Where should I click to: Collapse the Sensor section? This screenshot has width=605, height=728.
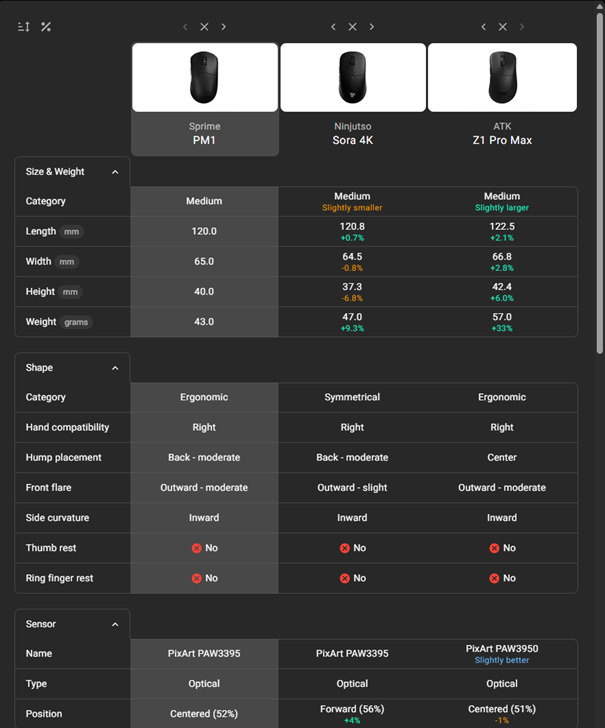pos(115,624)
